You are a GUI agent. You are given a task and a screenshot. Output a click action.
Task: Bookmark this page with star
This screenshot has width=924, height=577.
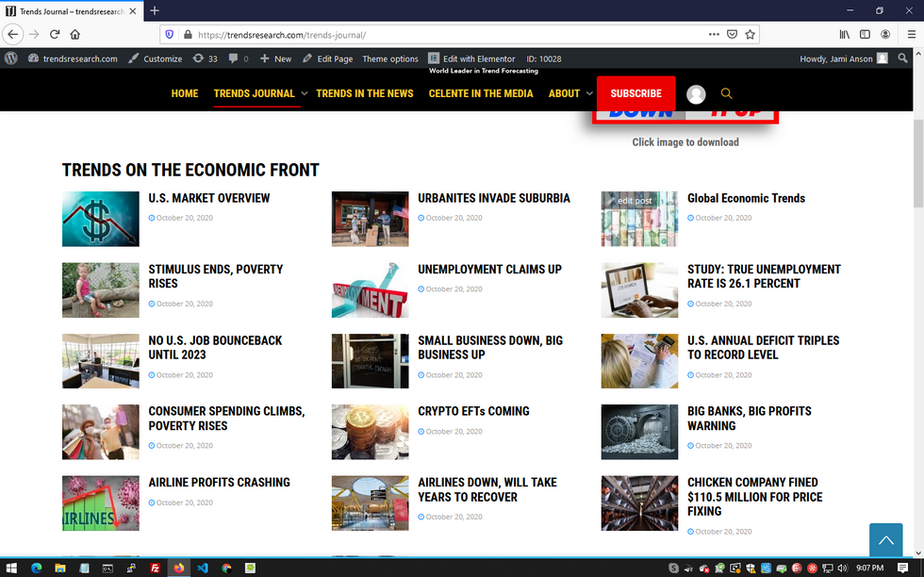750,34
